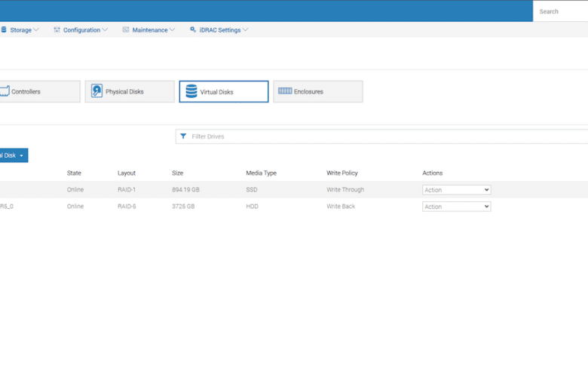Click the RAID-5 layout cell
Viewport: 588px width, 389px height.
pos(127,207)
